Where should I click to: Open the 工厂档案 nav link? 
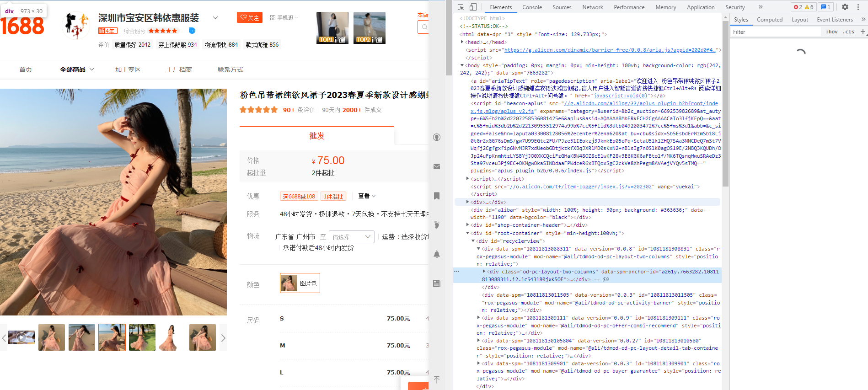click(x=179, y=69)
